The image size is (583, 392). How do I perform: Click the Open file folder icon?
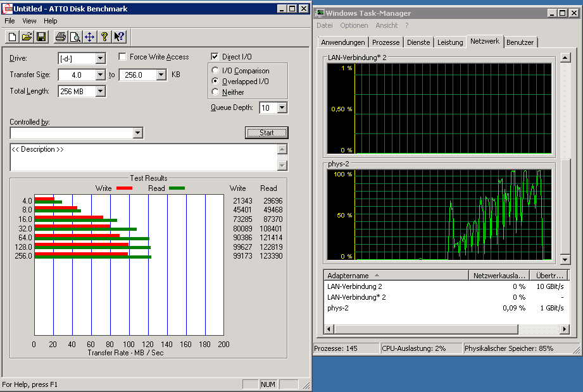tap(27, 37)
